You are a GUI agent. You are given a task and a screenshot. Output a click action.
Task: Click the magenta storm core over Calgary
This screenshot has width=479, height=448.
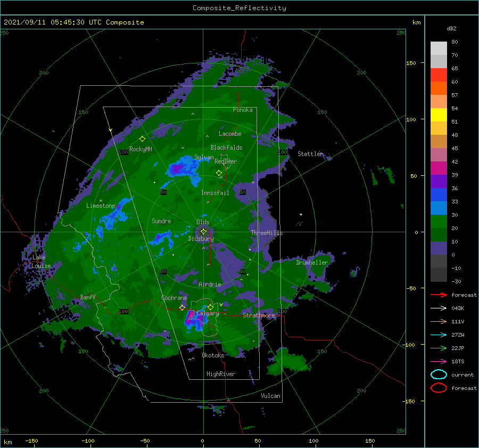(x=192, y=314)
